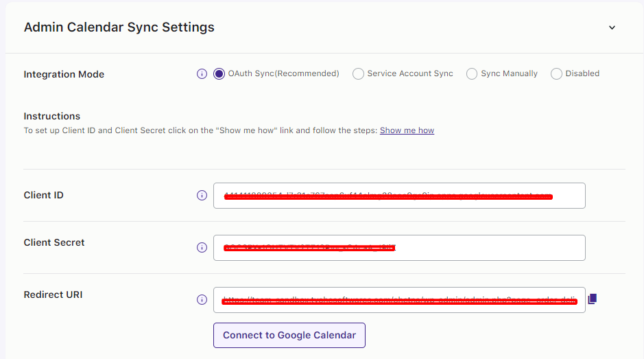
Task: View the Client ID info tooltip icon
Action: point(202,196)
